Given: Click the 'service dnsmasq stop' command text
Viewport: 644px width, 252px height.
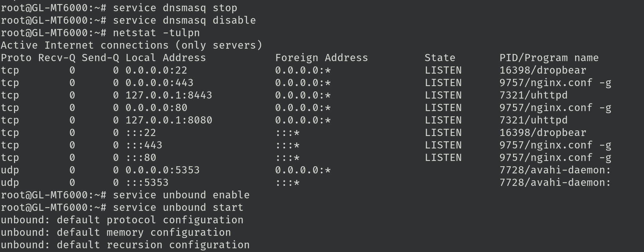Looking at the screenshot, I should tap(175, 8).
